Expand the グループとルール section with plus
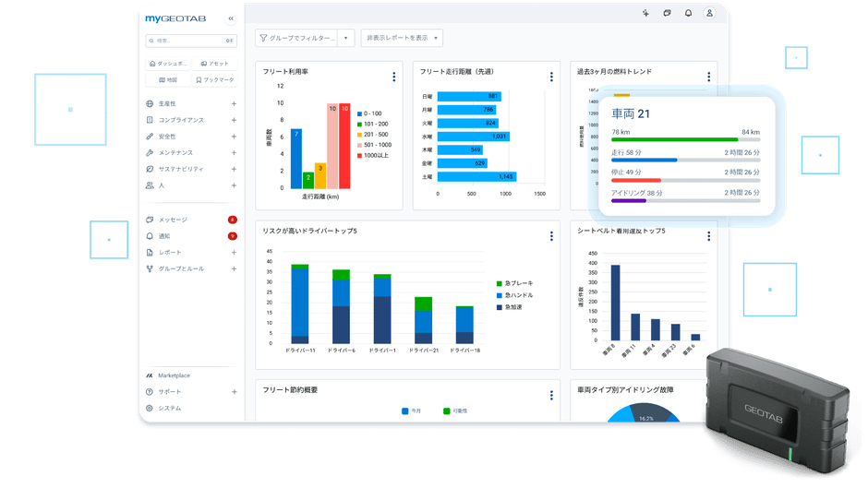The image size is (868, 488). point(234,268)
